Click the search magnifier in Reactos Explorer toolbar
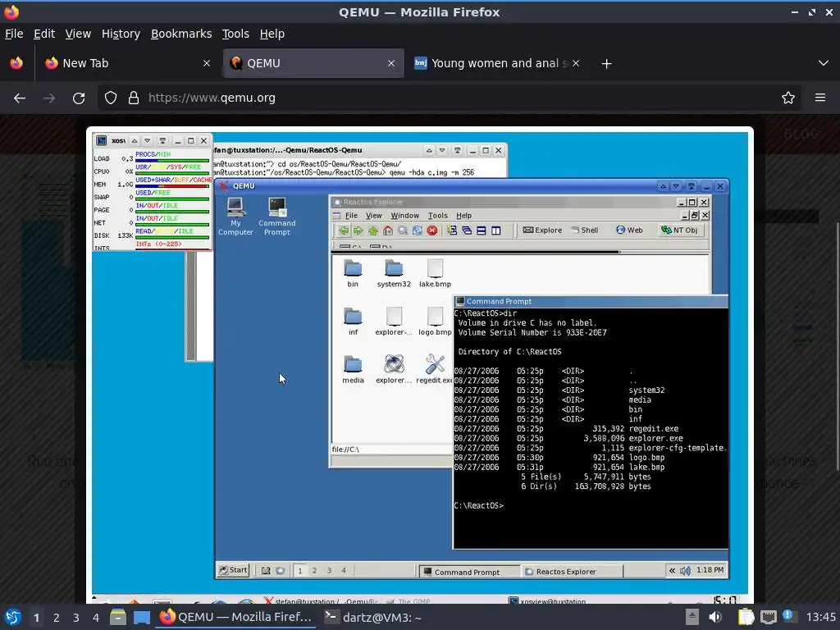840x630 pixels. 403,231
